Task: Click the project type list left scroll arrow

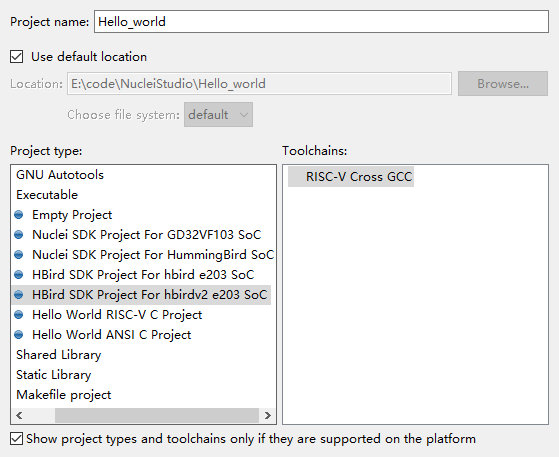Action: coord(19,415)
